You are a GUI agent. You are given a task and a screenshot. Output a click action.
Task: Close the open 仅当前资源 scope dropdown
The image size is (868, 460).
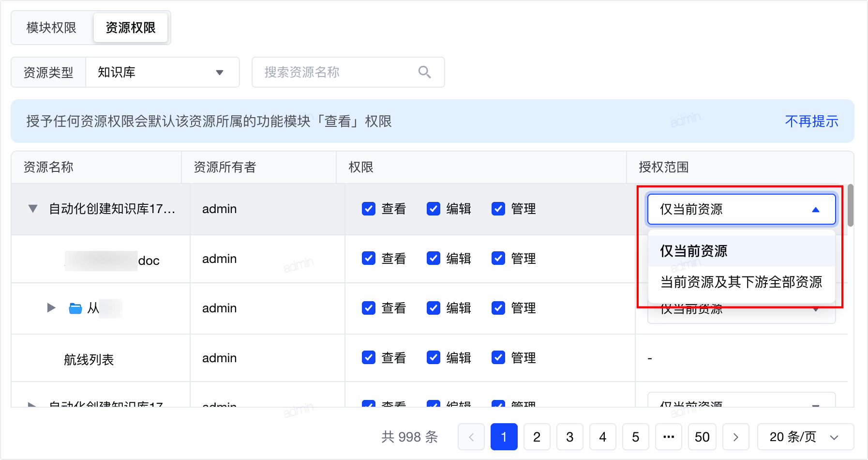click(742, 209)
